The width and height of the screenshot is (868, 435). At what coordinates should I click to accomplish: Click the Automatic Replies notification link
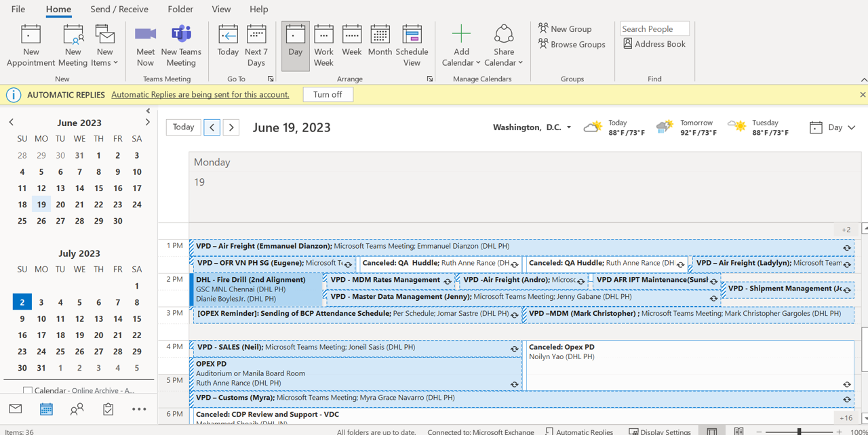point(200,95)
